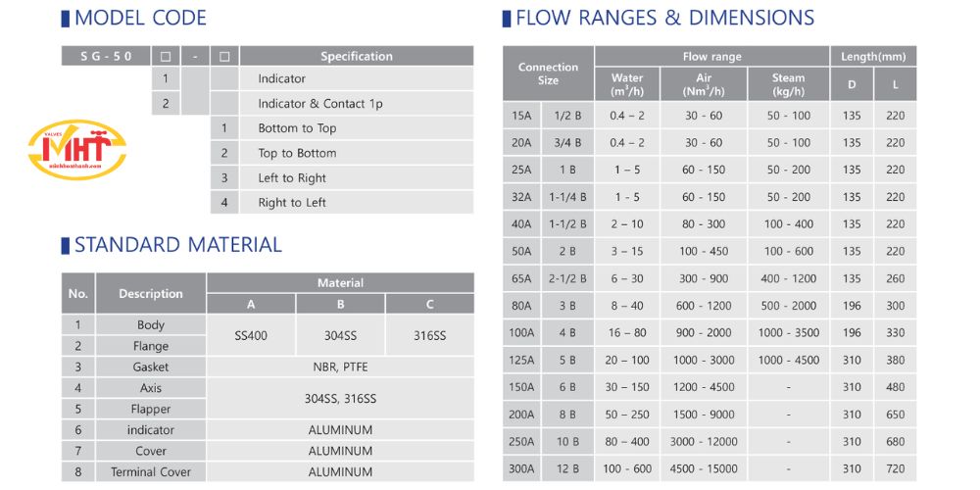Select the 100A connection size row
The width and height of the screenshot is (980, 490).
710,333
